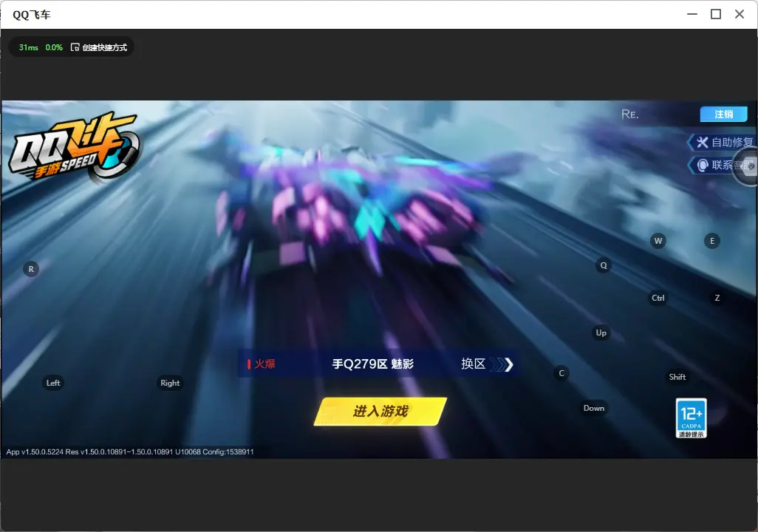The image size is (758, 532).
Task: Open the 换区 server switch arrow
Action: click(x=487, y=364)
